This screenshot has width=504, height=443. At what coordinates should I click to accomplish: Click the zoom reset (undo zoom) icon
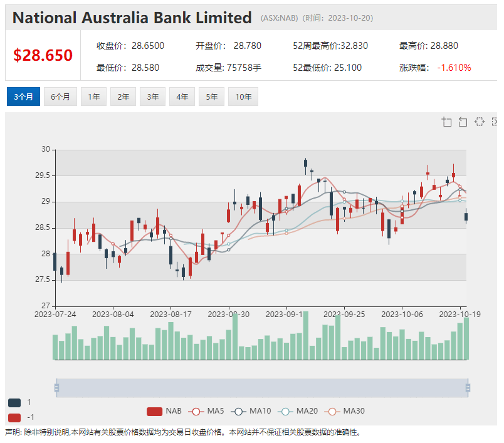click(463, 122)
